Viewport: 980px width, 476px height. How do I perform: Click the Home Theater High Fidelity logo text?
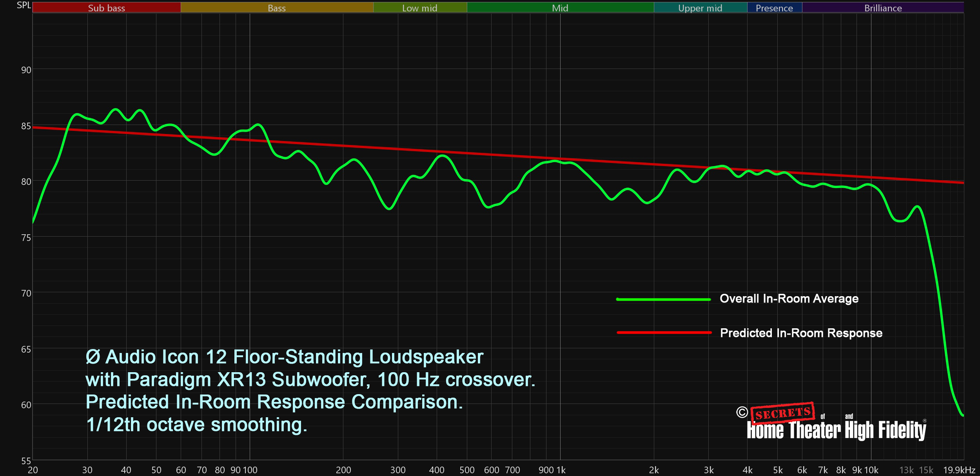836,430
